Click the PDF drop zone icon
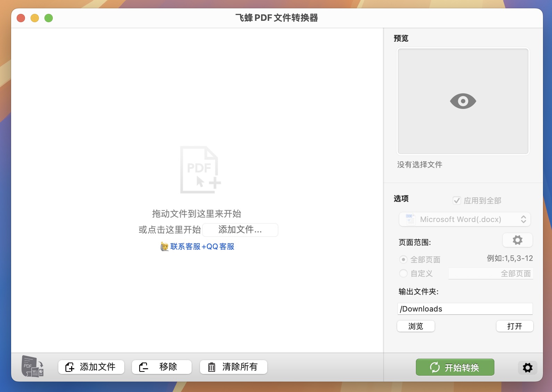 click(200, 170)
